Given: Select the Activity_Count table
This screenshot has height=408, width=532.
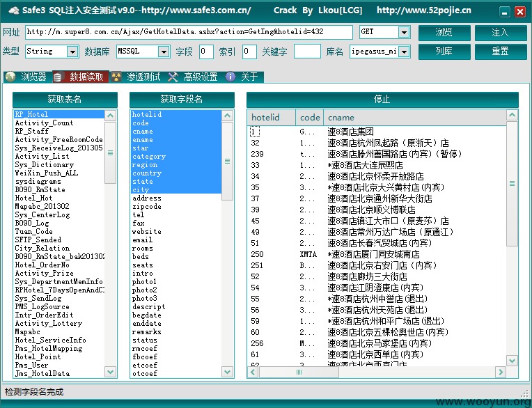Looking at the screenshot, I should [59, 123].
